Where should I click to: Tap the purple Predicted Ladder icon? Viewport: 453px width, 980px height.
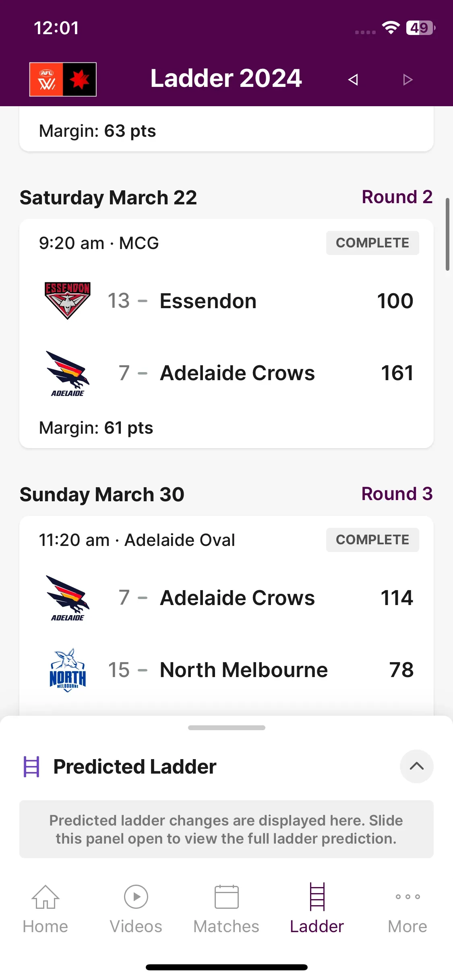pos(31,767)
